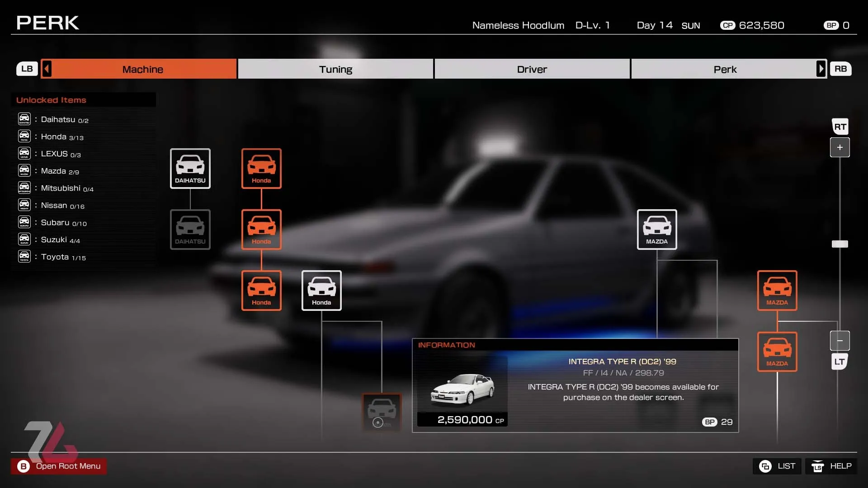868x488 pixels.
Task: Select the Mazda perk node near the car roof
Action: click(x=657, y=229)
